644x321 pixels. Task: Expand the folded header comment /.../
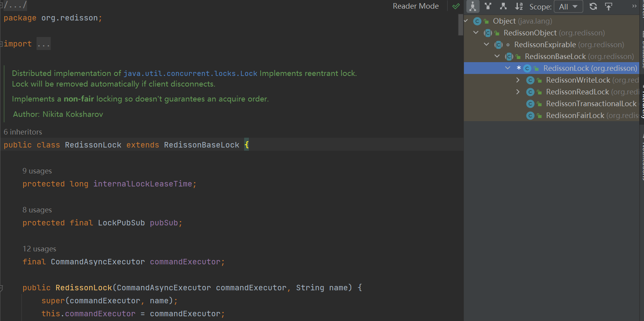click(15, 5)
